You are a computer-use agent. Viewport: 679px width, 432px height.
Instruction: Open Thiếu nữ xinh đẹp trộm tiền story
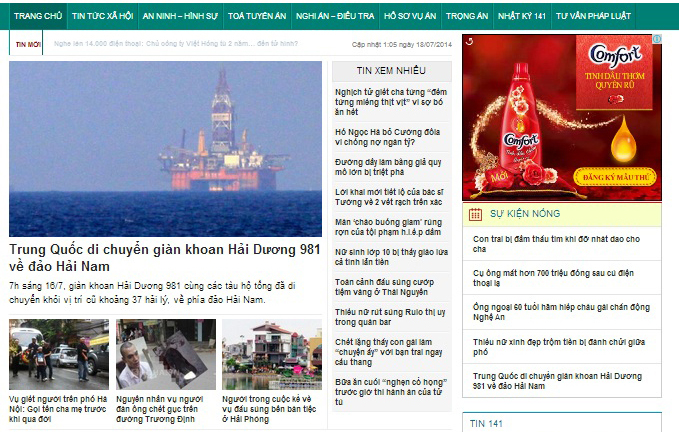pyautogui.click(x=559, y=347)
